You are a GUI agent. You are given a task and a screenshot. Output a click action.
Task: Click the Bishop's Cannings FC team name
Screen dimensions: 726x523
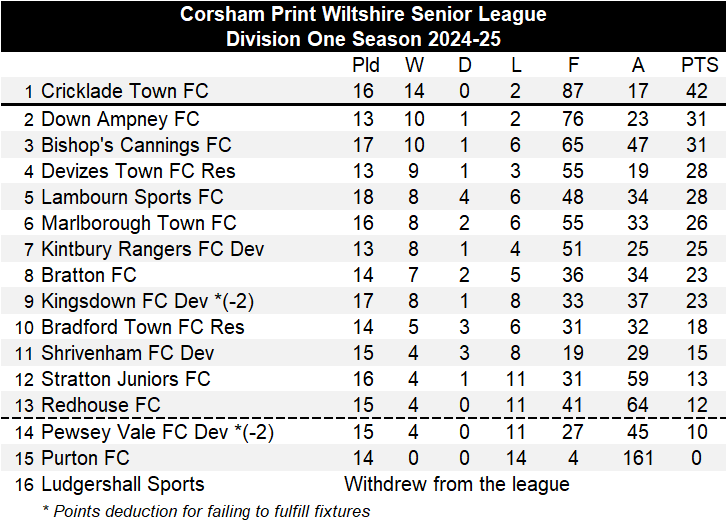136,145
